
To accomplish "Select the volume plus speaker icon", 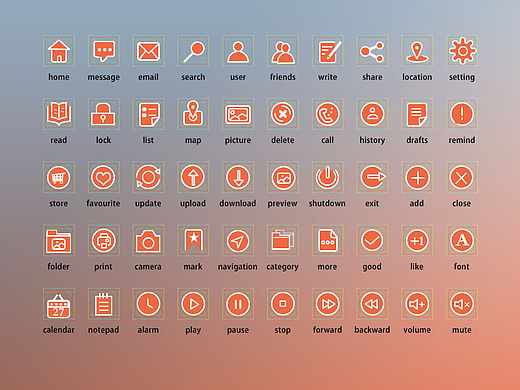I will [417, 304].
